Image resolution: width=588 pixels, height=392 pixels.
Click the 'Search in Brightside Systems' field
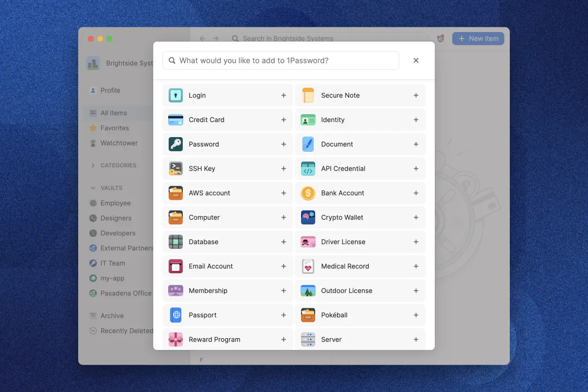(329, 39)
